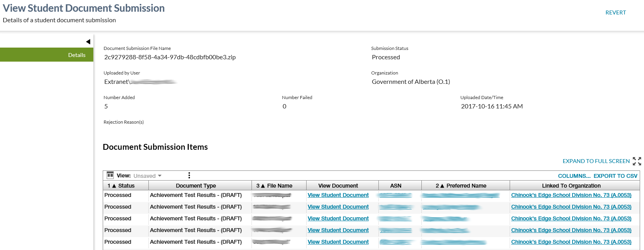This screenshot has width=644, height=250.
Task: Sort by the File Name column header
Action: click(x=279, y=186)
